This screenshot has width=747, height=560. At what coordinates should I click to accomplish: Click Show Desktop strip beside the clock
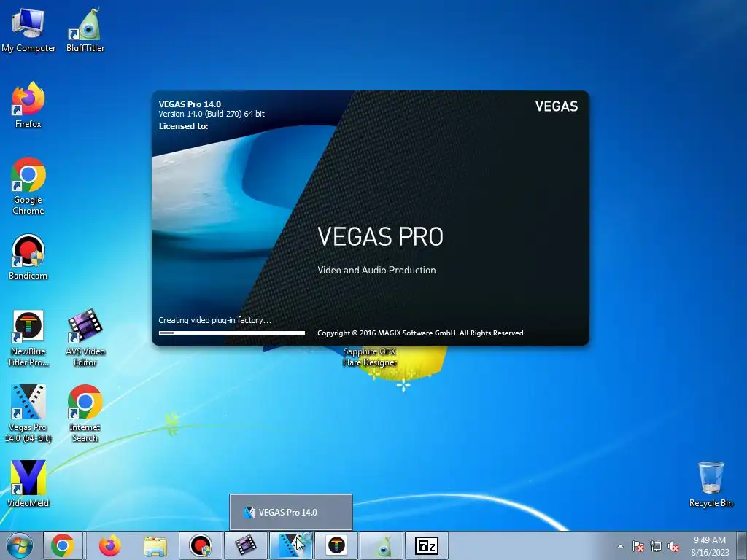pos(741,545)
